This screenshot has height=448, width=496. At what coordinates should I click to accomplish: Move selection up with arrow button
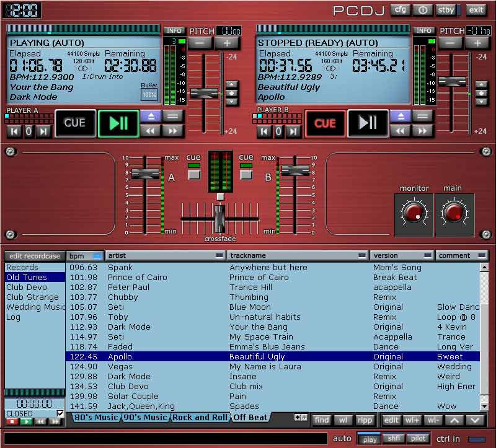tap(454, 420)
